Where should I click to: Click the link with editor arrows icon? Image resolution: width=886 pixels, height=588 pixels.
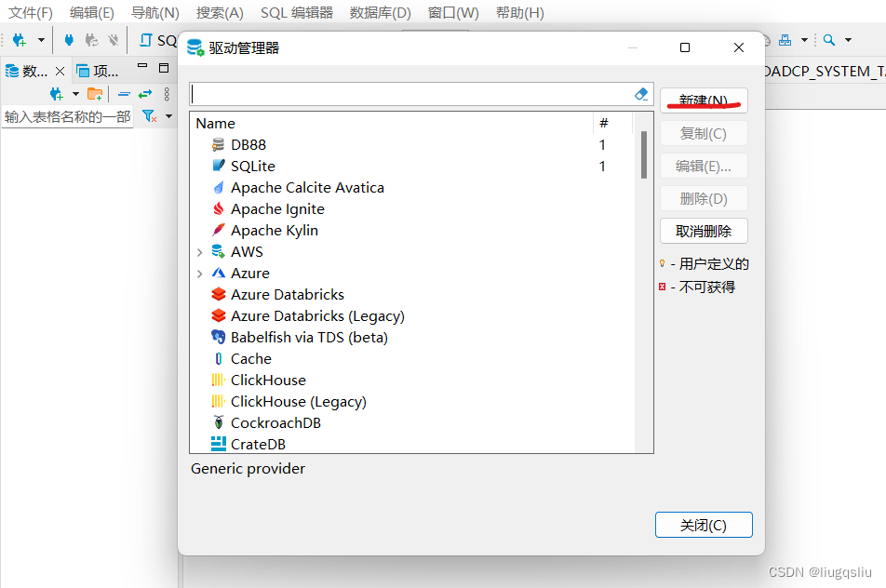click(145, 94)
